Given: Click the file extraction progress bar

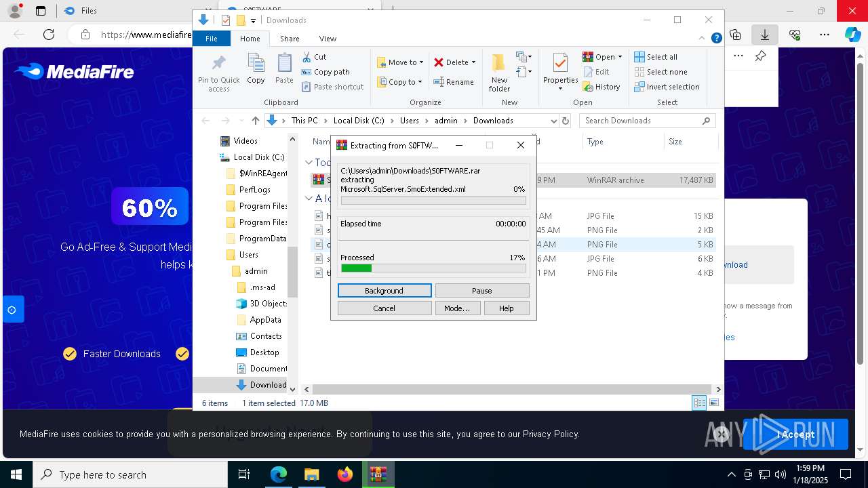Looking at the screenshot, I should 433,200.
